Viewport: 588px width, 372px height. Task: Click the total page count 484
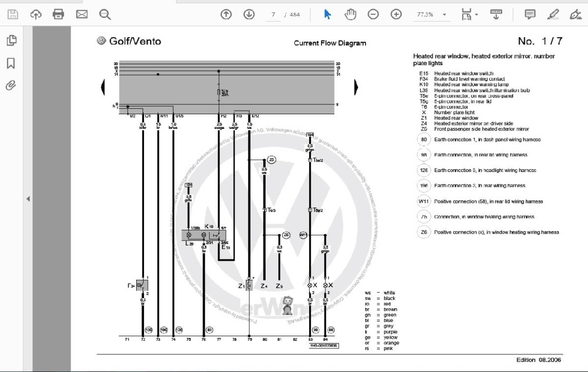pos(294,15)
